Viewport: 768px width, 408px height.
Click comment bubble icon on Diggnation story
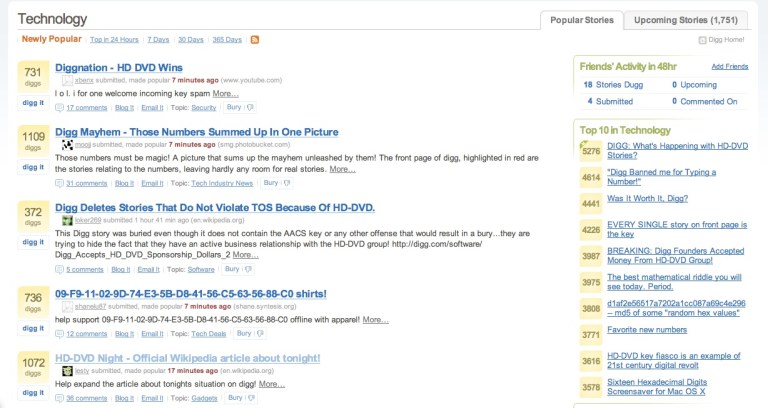click(x=60, y=106)
